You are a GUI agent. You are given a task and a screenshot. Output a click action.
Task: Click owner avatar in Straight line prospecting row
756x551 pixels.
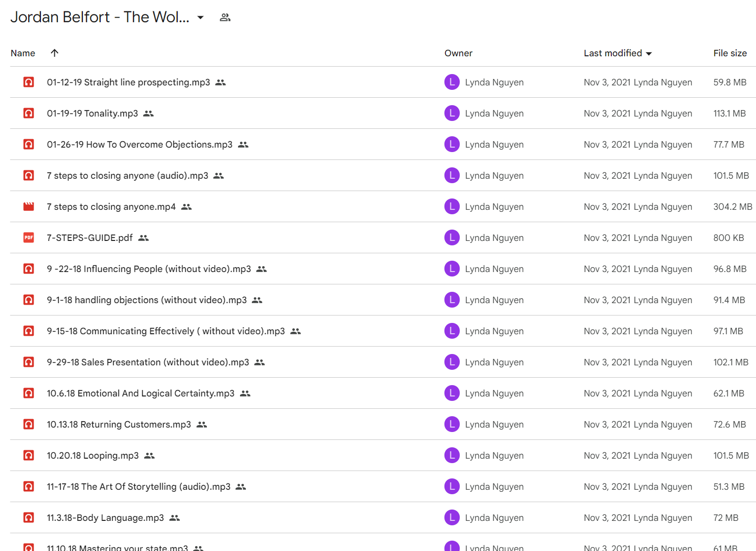pos(452,82)
